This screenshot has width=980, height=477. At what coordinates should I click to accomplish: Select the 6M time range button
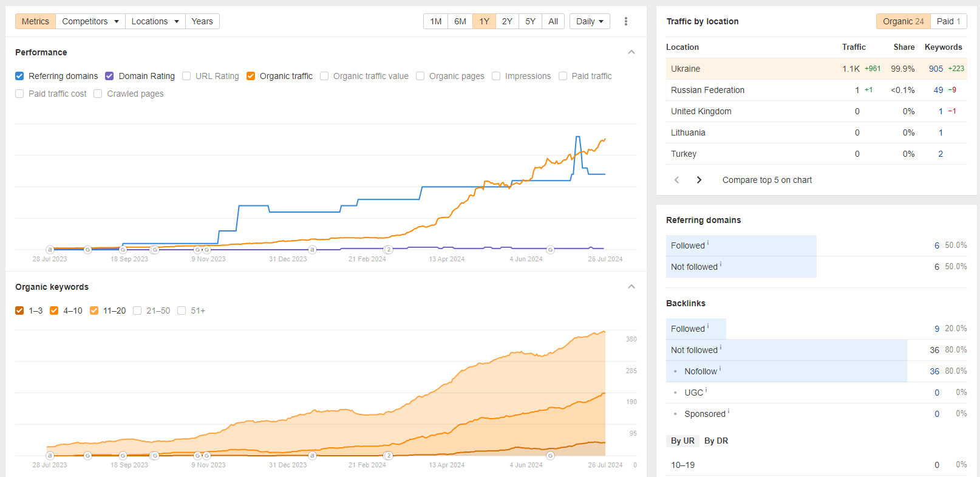point(460,21)
